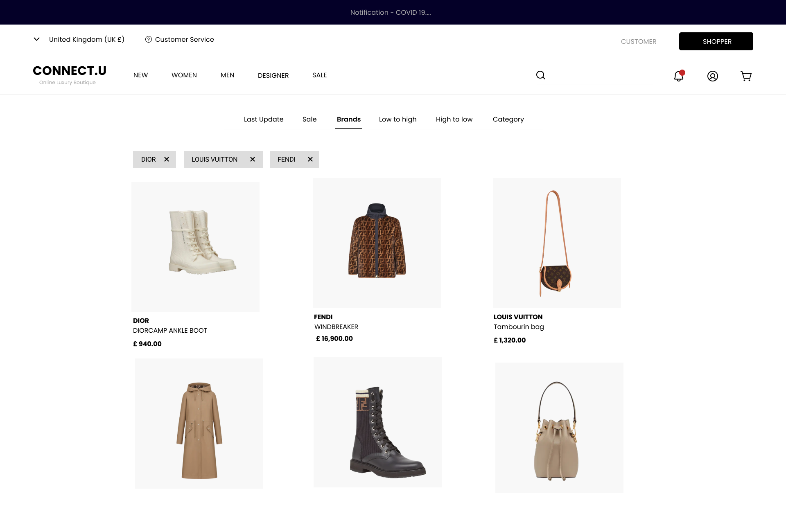Switch to CUSTOMER mode

(638, 41)
